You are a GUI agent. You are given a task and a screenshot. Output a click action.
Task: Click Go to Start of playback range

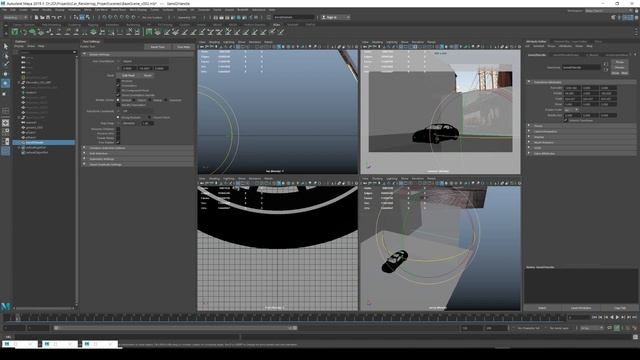coord(594,317)
